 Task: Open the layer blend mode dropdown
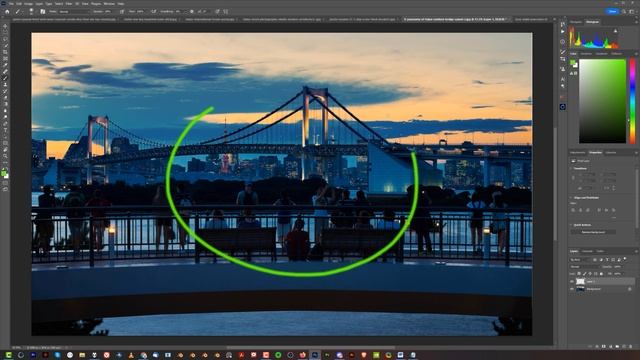click(584, 267)
